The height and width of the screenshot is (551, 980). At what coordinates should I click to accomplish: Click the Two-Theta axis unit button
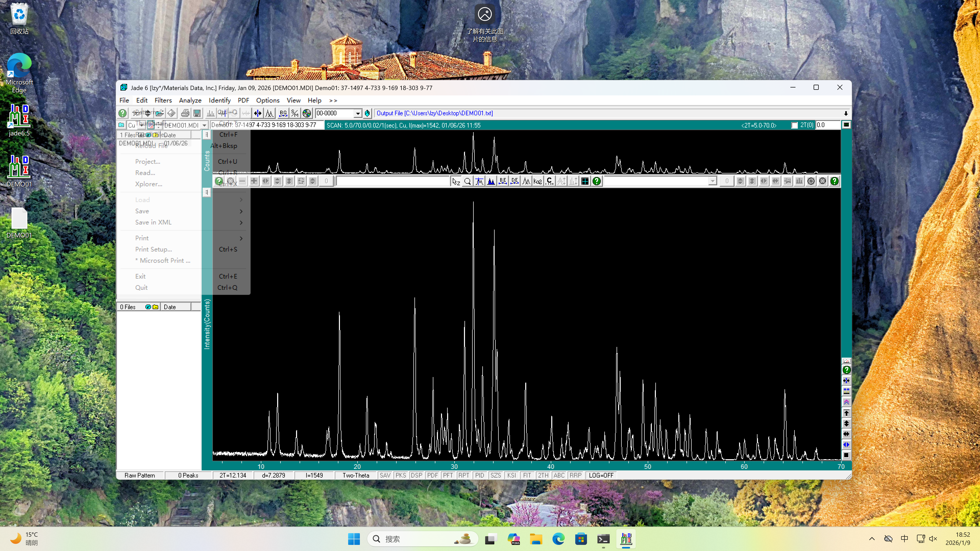[x=355, y=475]
